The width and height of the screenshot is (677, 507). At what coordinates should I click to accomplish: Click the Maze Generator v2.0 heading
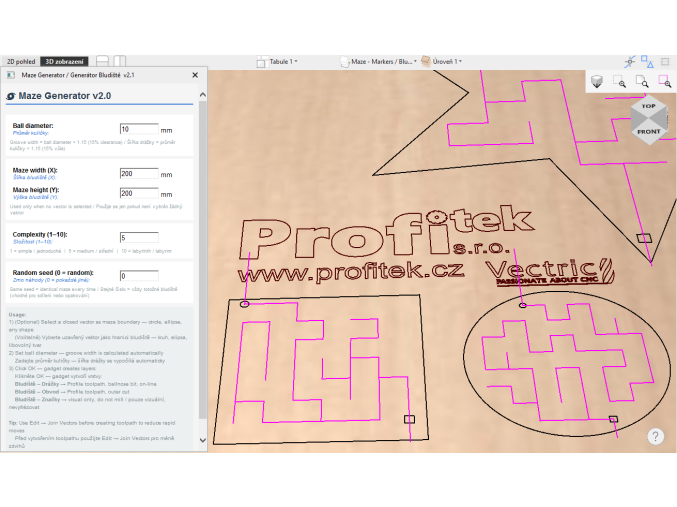tap(65, 96)
